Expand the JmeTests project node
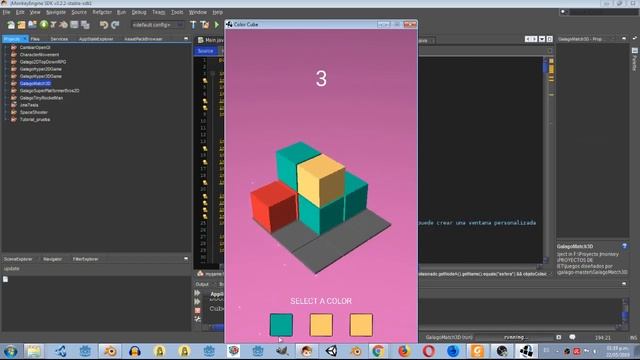This screenshot has width=640, height=360. pyautogui.click(x=5, y=105)
